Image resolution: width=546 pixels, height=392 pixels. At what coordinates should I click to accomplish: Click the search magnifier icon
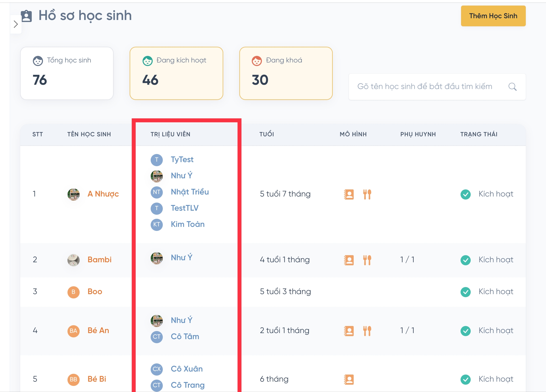(x=512, y=87)
